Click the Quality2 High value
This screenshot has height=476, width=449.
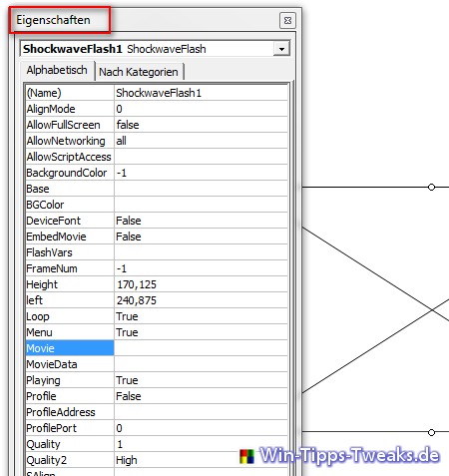point(201,460)
